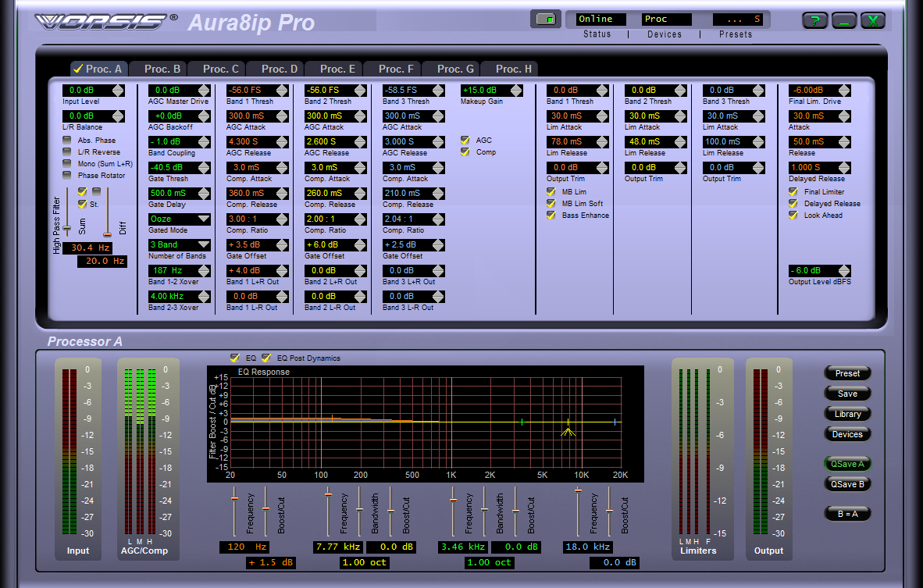This screenshot has width=923, height=588.
Task: Adjust the Band 3 L-R Out stepper
Action: [438, 297]
